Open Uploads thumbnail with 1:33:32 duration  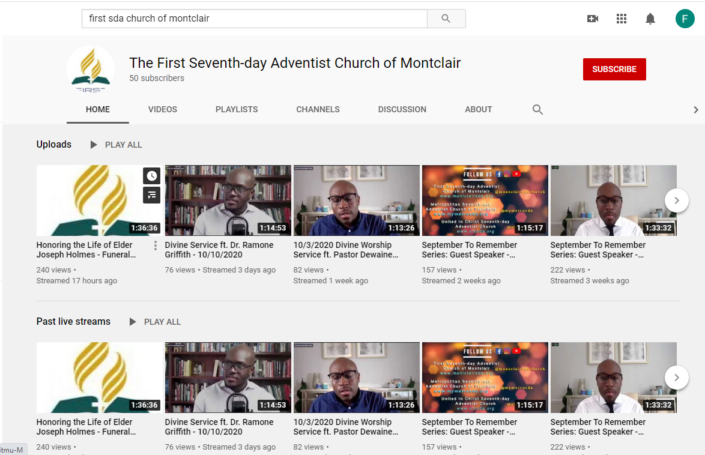click(613, 201)
